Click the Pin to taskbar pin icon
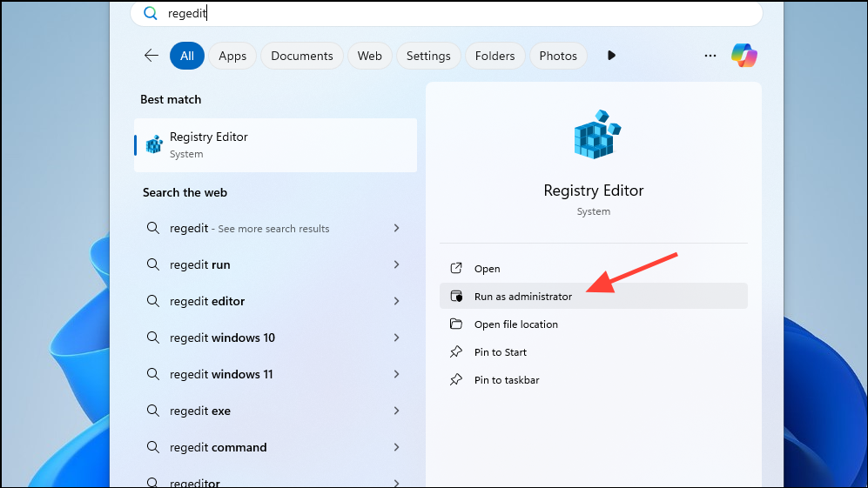This screenshot has height=488, width=868. click(x=456, y=379)
